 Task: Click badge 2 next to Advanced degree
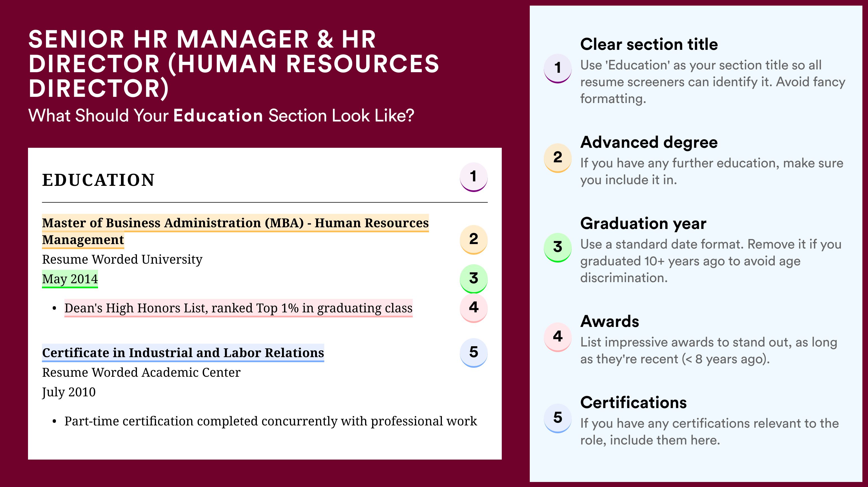[x=558, y=158]
